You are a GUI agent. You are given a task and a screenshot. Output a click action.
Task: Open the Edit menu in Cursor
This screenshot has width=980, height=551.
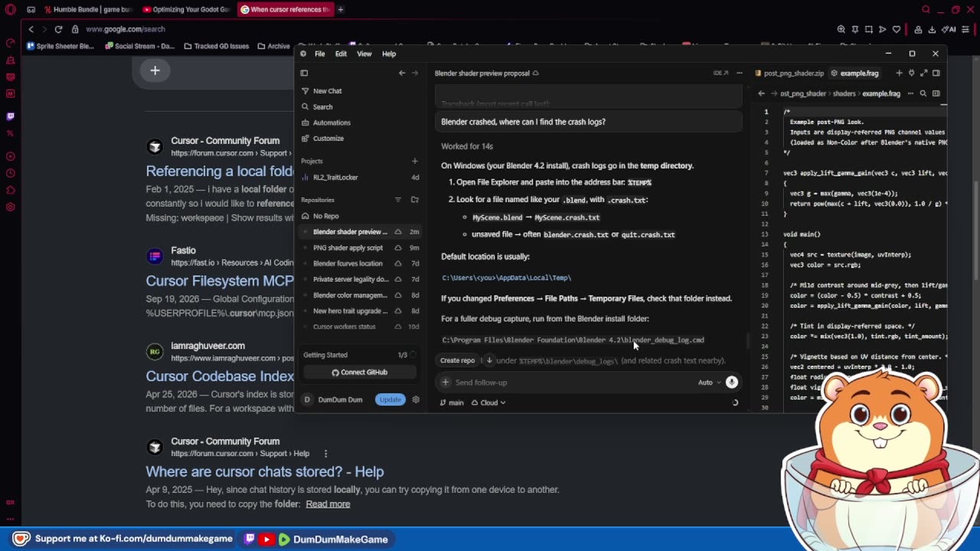click(x=341, y=54)
